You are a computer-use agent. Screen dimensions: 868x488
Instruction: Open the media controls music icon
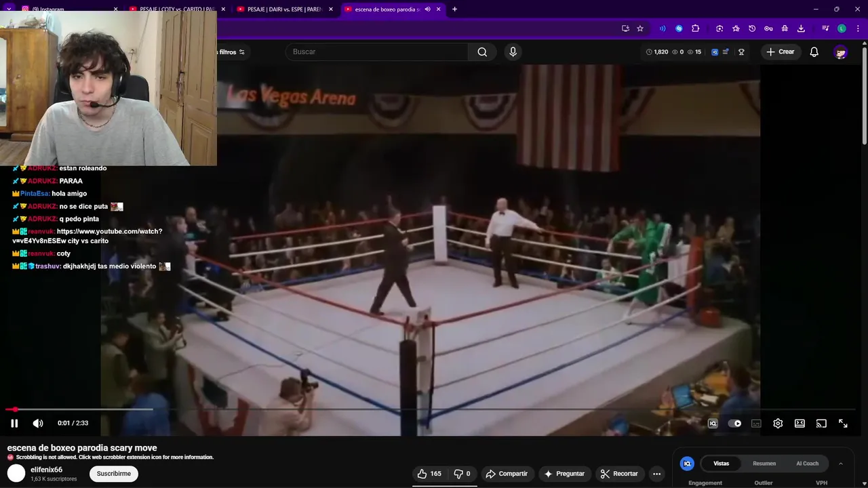pos(825,28)
